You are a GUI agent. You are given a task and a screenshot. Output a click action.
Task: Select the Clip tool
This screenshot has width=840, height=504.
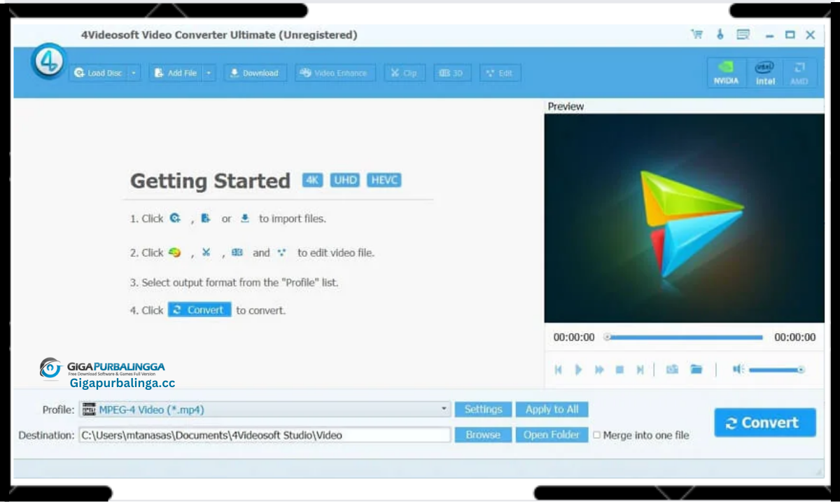click(x=405, y=73)
